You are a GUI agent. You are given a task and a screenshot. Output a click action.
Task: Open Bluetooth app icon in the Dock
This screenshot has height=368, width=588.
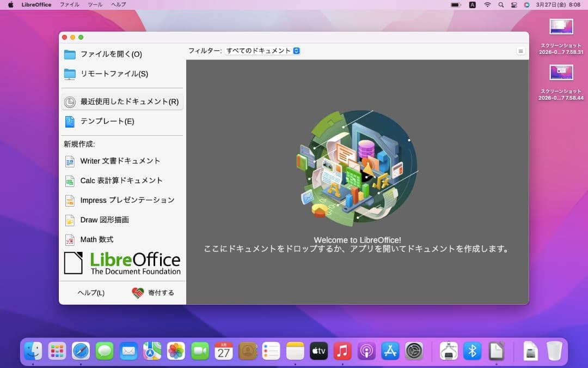click(x=473, y=351)
